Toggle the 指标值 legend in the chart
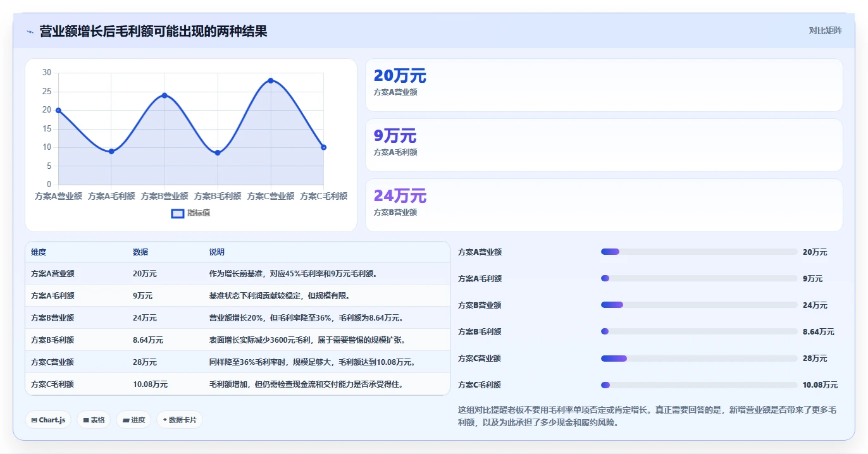 coord(191,213)
